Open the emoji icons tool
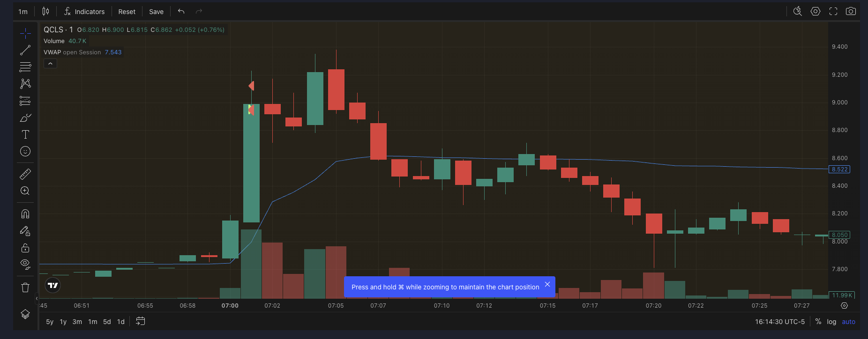Screen dimensions: 868x339 [25, 151]
